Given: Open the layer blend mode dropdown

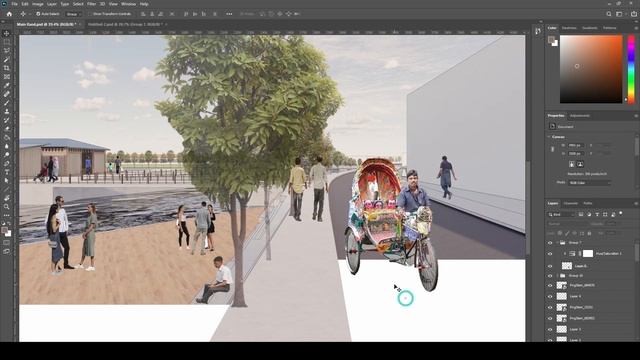Looking at the screenshot, I should 567,224.
